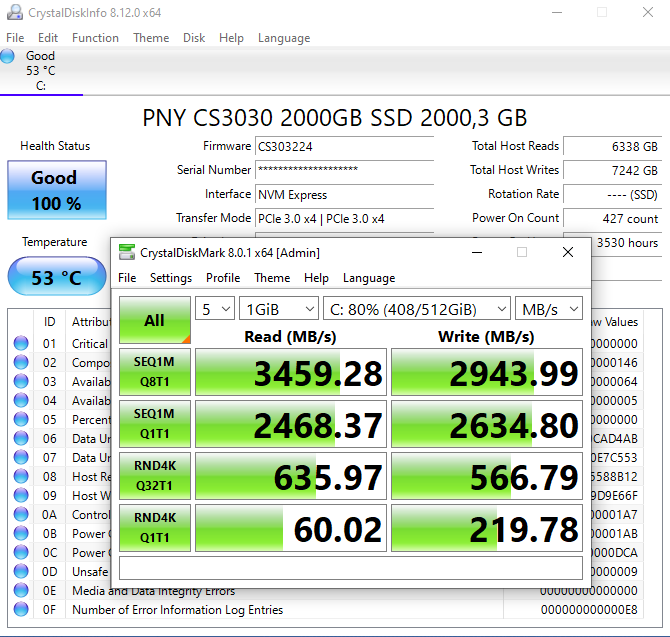Image resolution: width=670 pixels, height=637 pixels.
Task: Click the 53 °C temperature button
Action: pos(57,276)
